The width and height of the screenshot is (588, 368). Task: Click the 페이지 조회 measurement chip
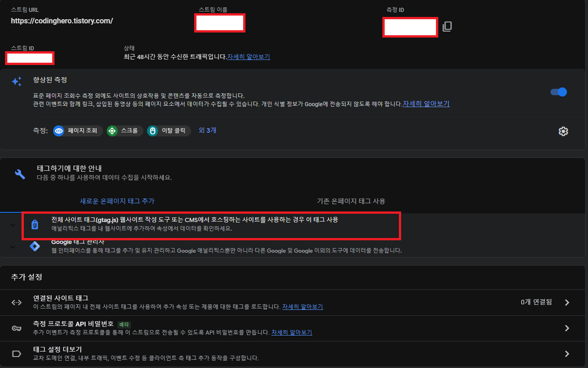[x=78, y=131]
